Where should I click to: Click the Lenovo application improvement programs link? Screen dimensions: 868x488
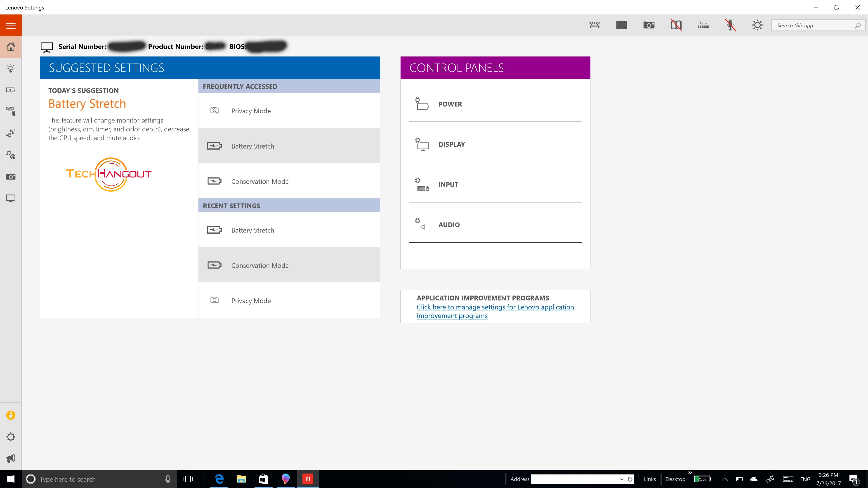pyautogui.click(x=495, y=311)
